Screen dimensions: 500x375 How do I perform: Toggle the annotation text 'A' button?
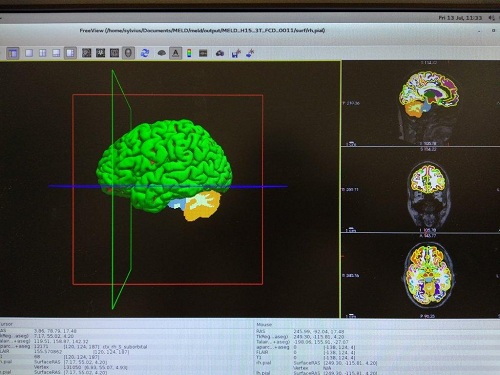point(176,53)
